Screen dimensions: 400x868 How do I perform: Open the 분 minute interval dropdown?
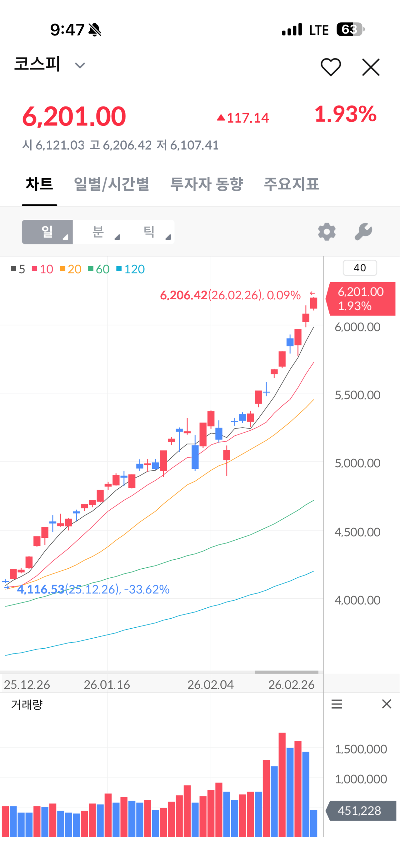tap(98, 232)
